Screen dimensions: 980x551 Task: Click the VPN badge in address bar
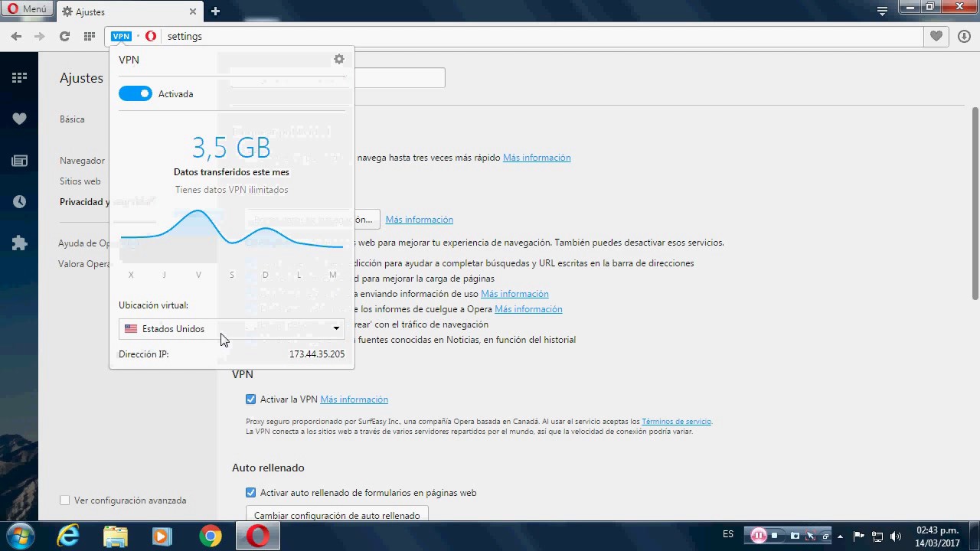(121, 36)
